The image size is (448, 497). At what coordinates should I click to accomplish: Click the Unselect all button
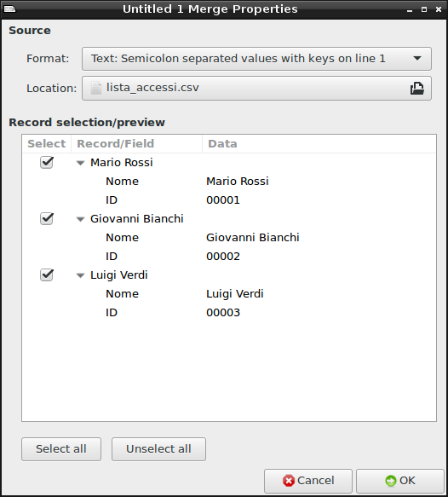158,449
